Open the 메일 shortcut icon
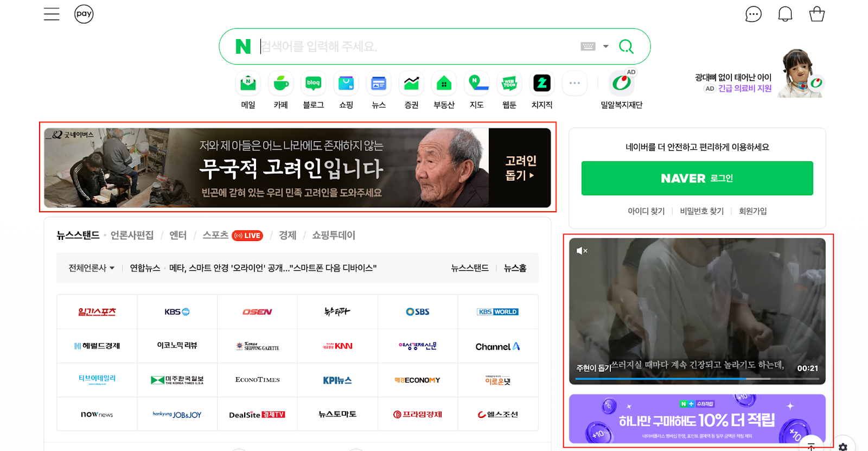The height and width of the screenshot is (451, 868). pos(248,84)
